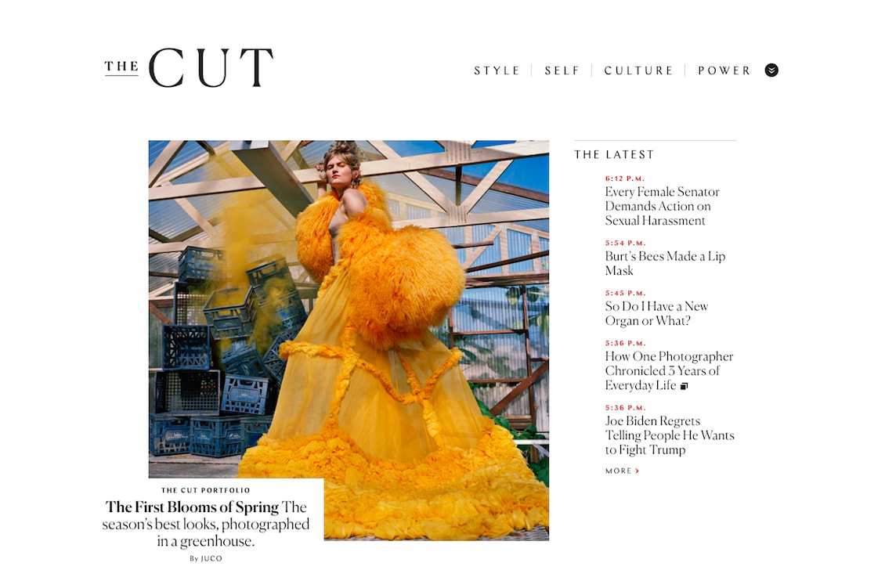Open How One Photographer Chronicled 3 Years story
This screenshot has height=588, width=885.
(669, 371)
